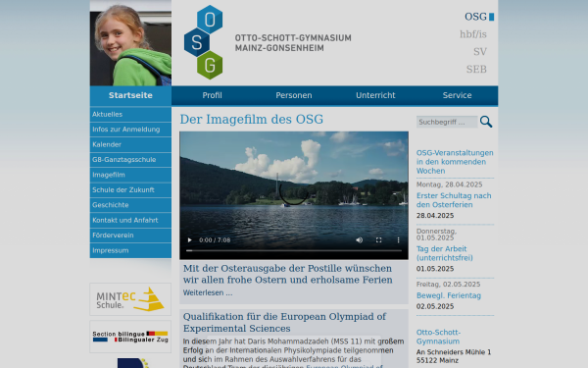588x368 pixels.
Task: Switch to SEB site
Action: click(x=476, y=69)
